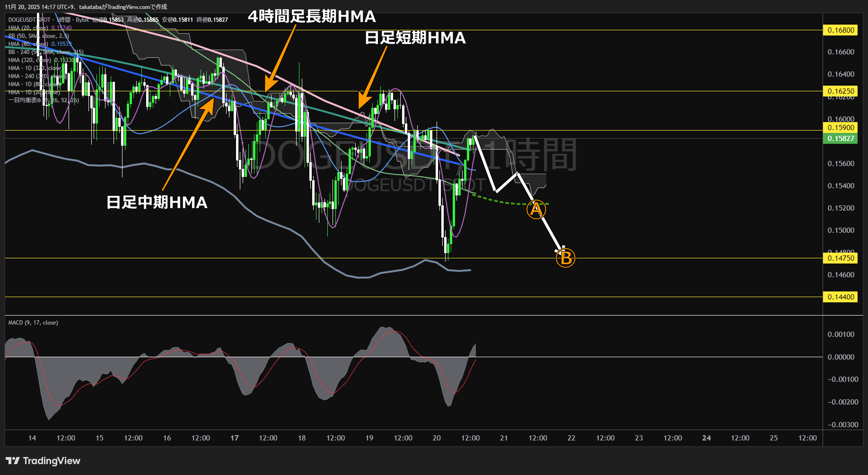The width and height of the screenshot is (868, 475).
Task: Click the opening price value 0.15853
Action: 114,20
